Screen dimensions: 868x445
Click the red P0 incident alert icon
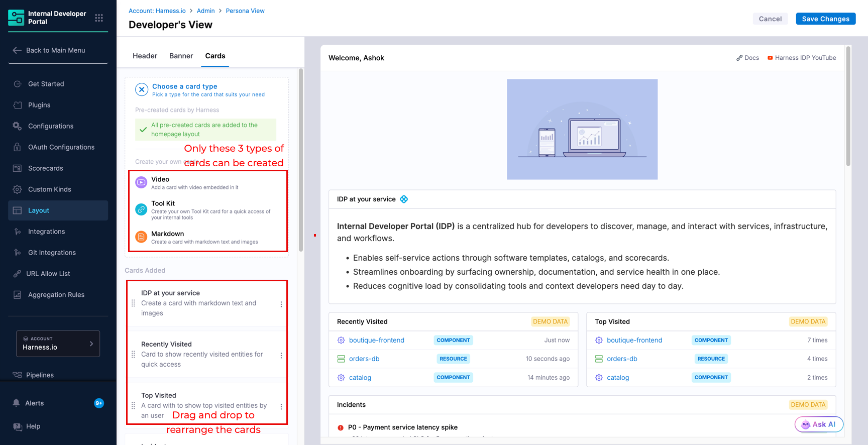341,428
